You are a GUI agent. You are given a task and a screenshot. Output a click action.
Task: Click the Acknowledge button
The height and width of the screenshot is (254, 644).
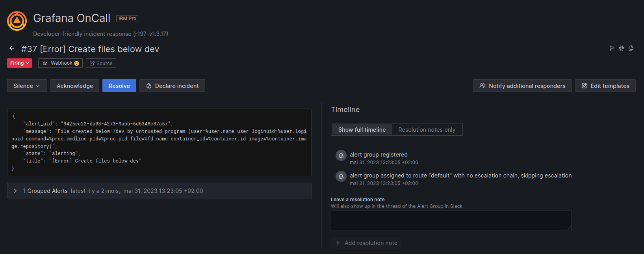75,86
